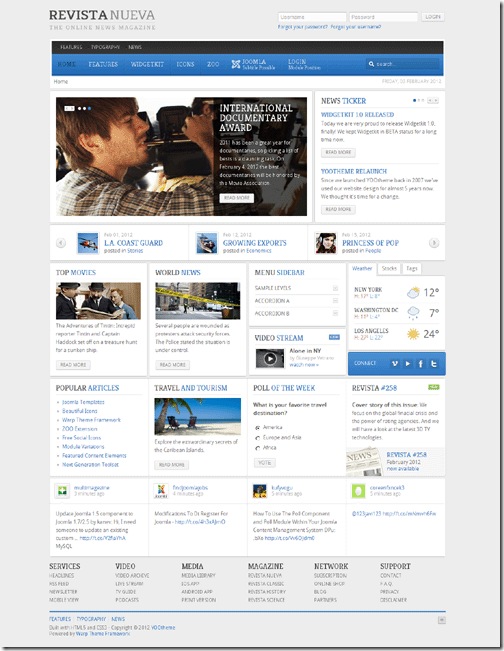The image size is (504, 651).
Task: Open the Features item in blue menu
Action: click(x=103, y=64)
